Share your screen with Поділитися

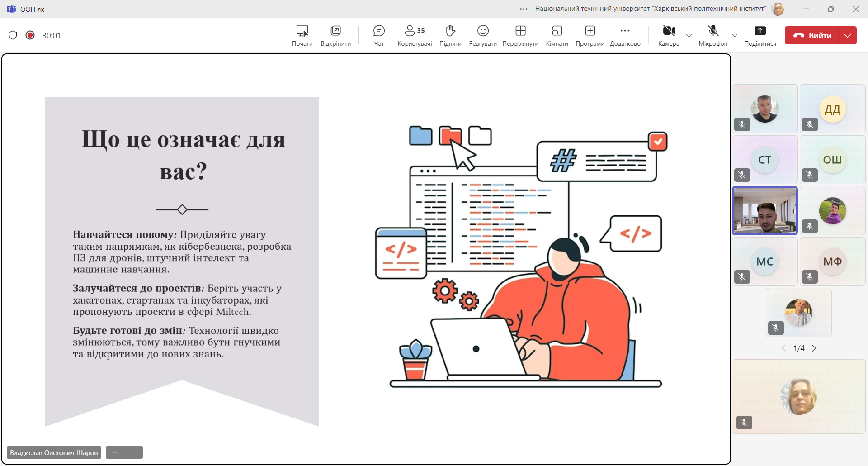(760, 35)
